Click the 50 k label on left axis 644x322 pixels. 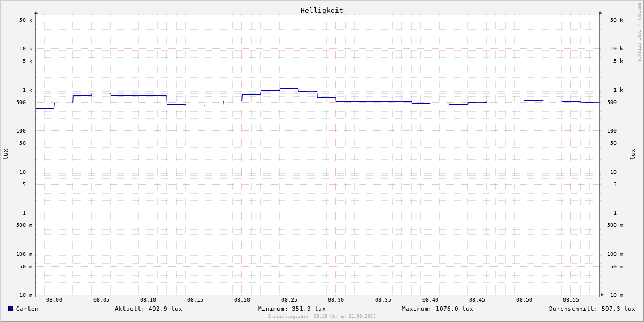pyautogui.click(x=26, y=20)
